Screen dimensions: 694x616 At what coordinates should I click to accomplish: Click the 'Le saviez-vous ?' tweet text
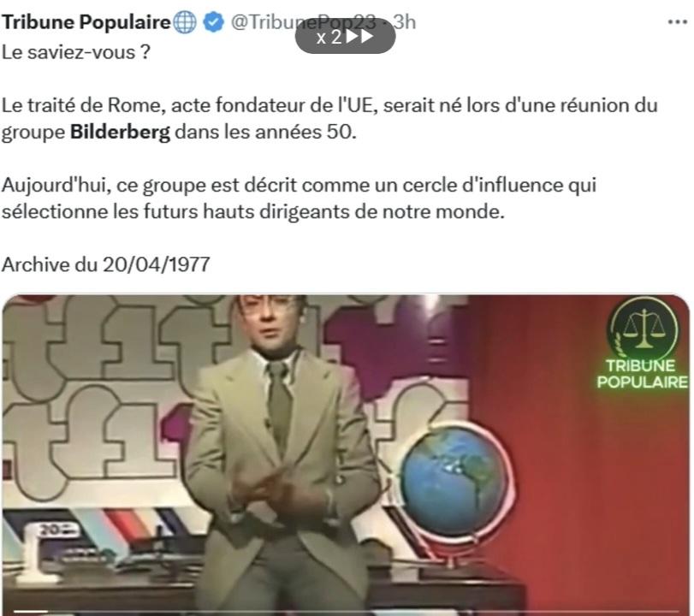[76, 53]
